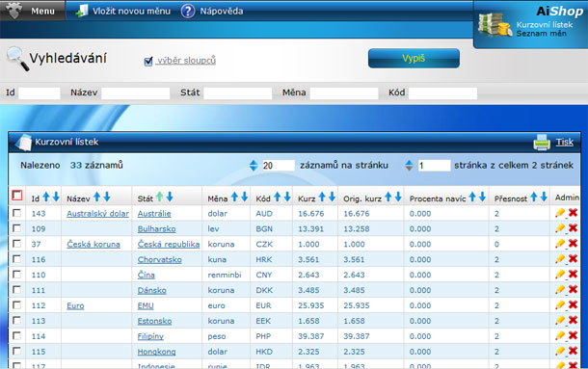Adjust records-per-page stepper arrows
The width and height of the screenshot is (588, 369).
(254, 166)
